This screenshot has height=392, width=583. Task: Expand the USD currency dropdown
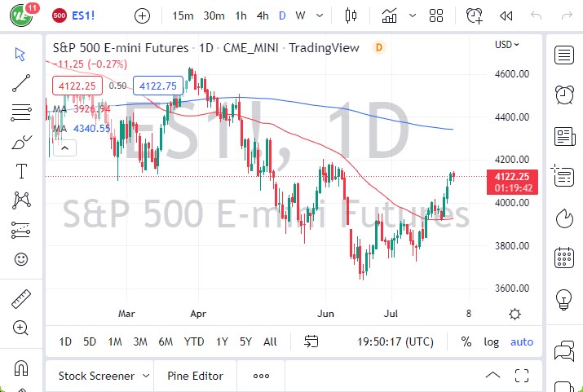(x=507, y=45)
